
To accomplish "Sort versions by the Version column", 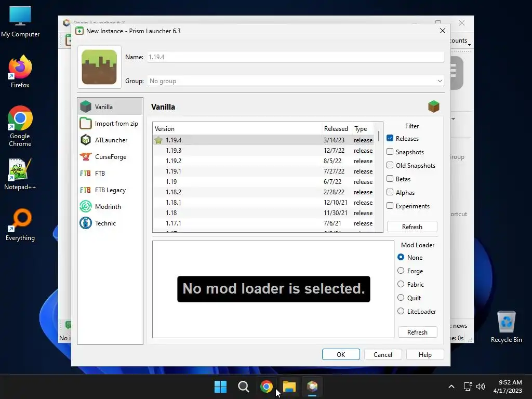I will point(237,129).
